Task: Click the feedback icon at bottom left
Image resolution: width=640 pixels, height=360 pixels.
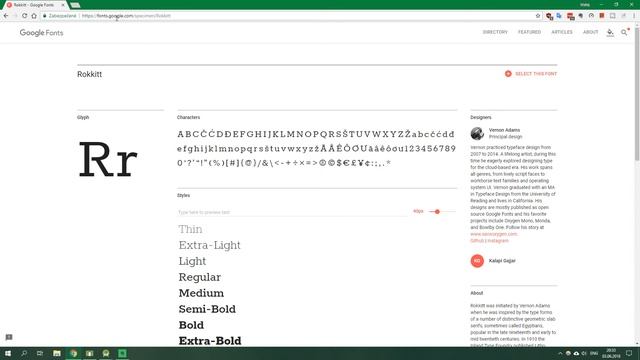Action: (x=9, y=337)
